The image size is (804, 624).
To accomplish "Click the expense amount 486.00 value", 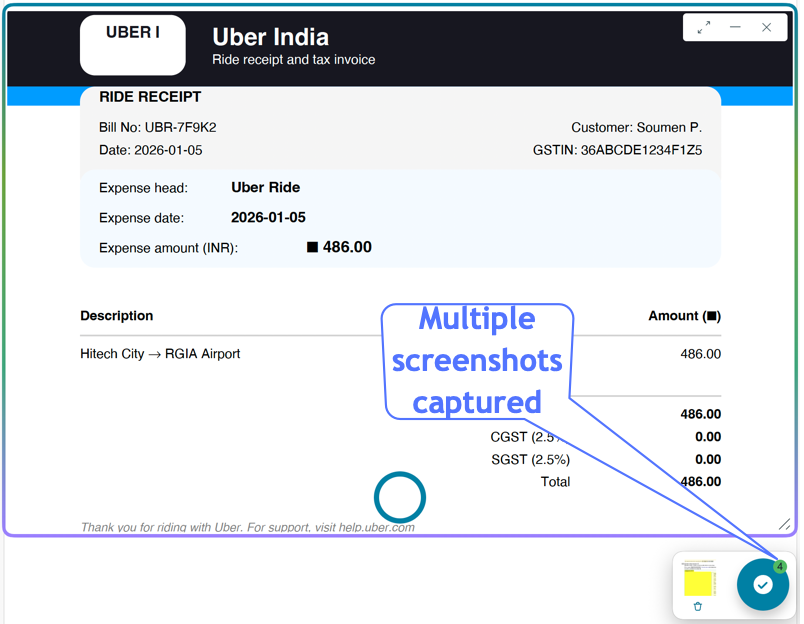I will coord(339,247).
